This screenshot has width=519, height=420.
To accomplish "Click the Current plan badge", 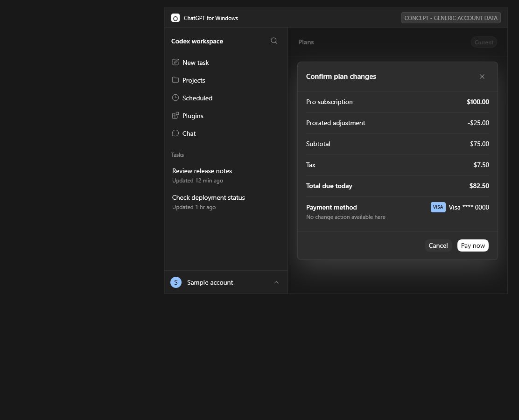I will point(484,42).
